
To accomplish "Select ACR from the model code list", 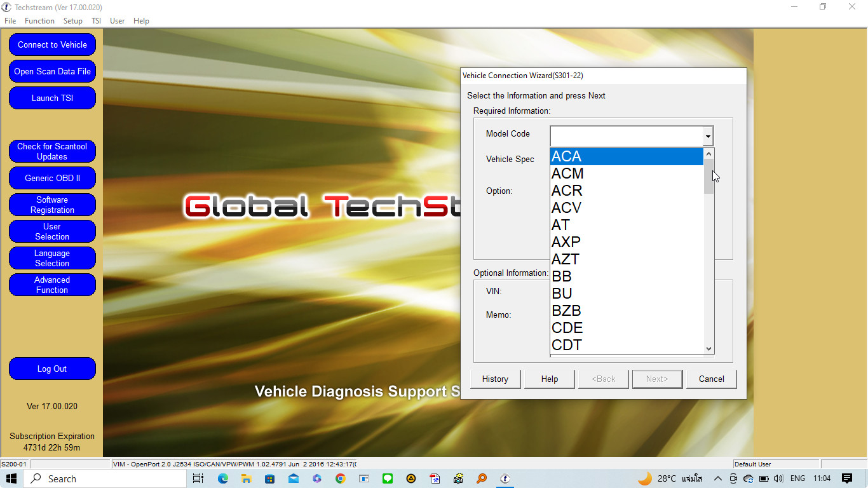I will click(627, 191).
